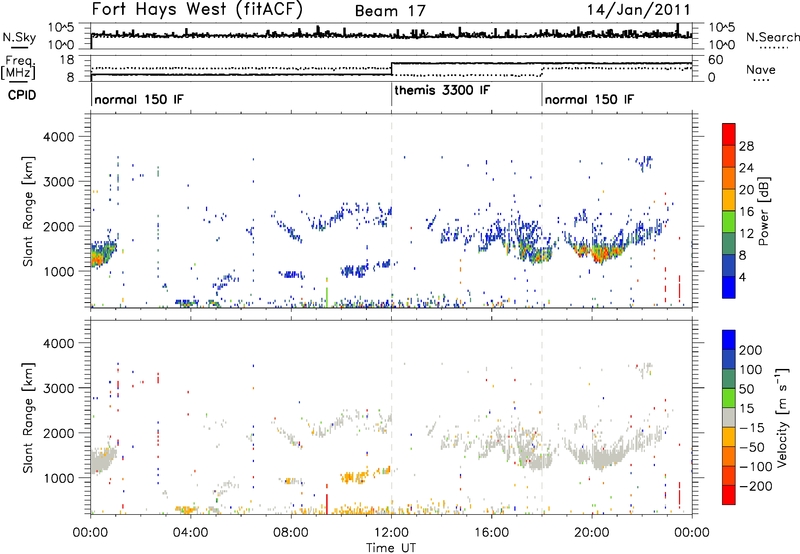800x554 pixels.
Task: Click the 'Time UT' axis label
Action: coord(391,547)
